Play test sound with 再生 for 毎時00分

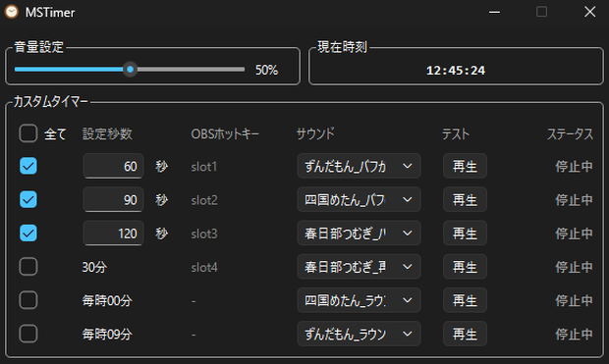465,300
